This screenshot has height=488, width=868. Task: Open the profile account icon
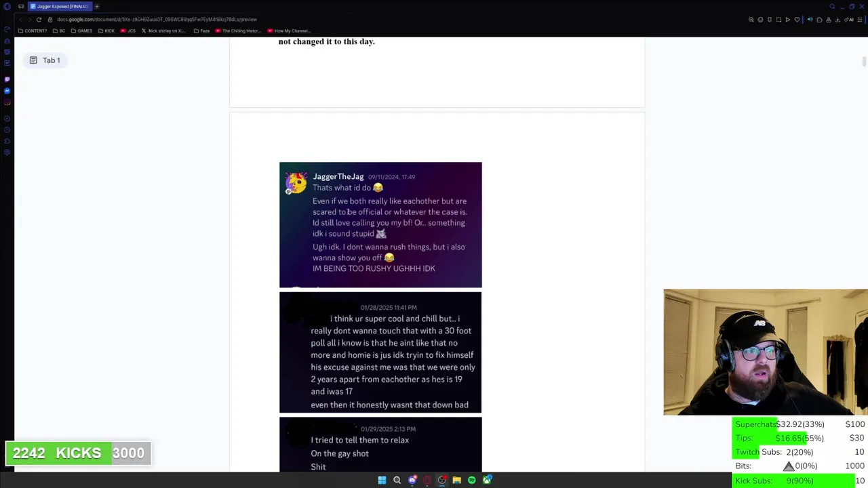click(x=829, y=20)
